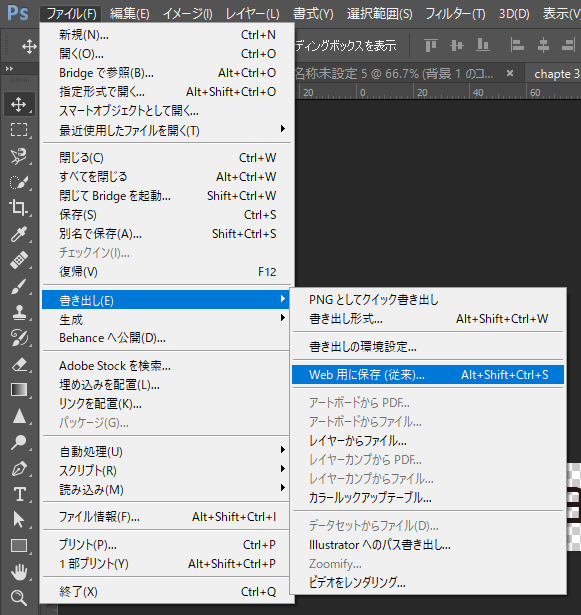This screenshot has height=615, width=581.
Task: Click the Photoshop Ps logo
Action: 18,13
